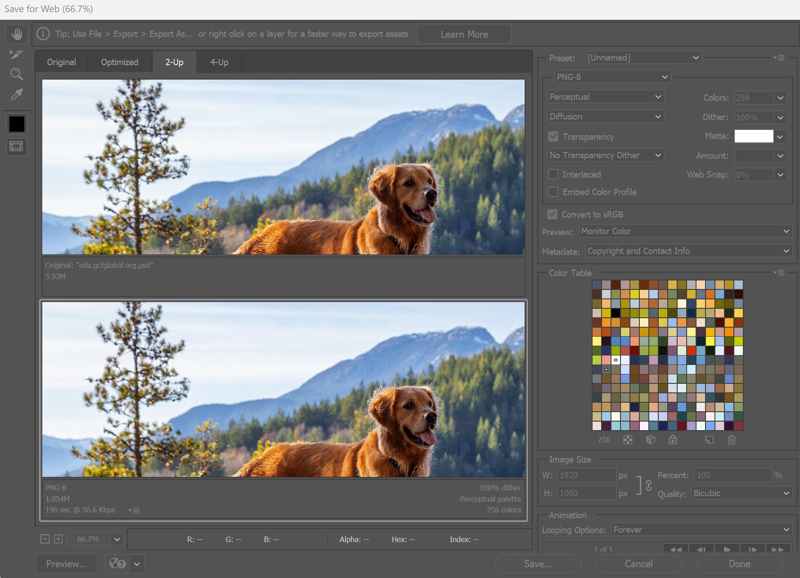Screen dimensions: 800x578
Task: Enable Embed Color Profile checkbox
Action: pos(553,192)
